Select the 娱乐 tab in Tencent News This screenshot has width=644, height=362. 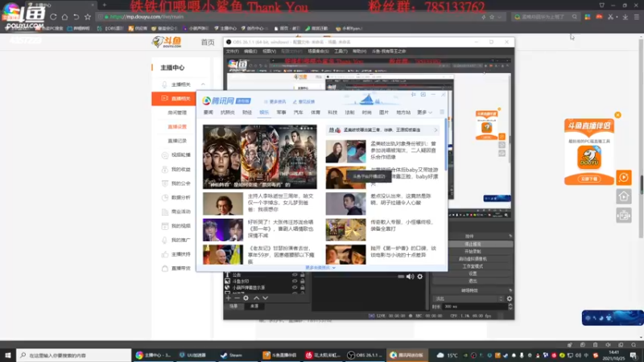click(264, 112)
